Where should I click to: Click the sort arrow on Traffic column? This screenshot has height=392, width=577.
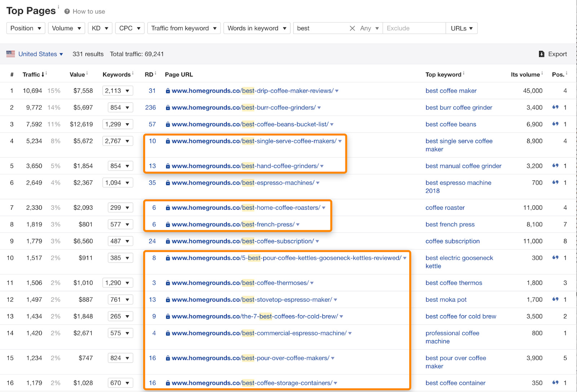coord(43,75)
